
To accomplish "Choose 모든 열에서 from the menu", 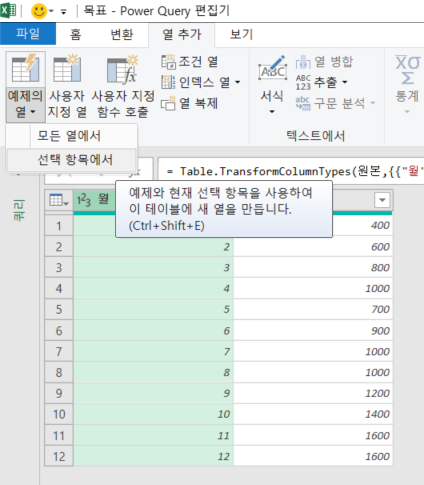I will pyautogui.click(x=71, y=136).
